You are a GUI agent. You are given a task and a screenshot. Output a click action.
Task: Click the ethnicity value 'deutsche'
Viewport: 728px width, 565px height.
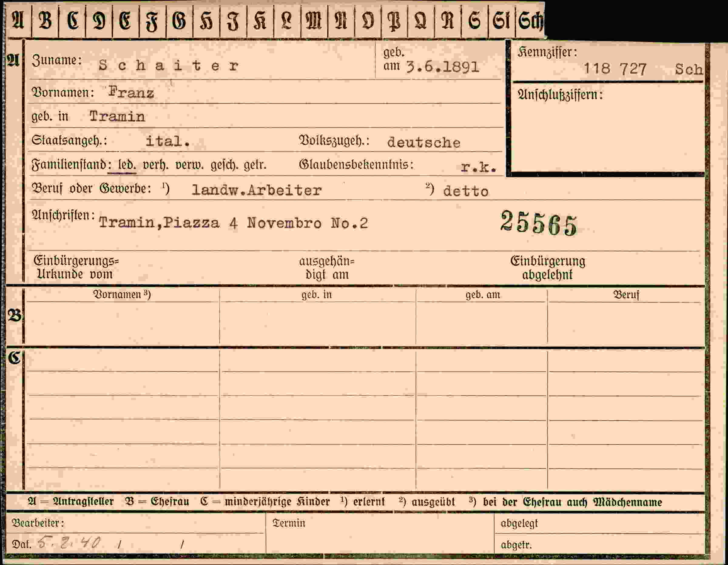[424, 142]
